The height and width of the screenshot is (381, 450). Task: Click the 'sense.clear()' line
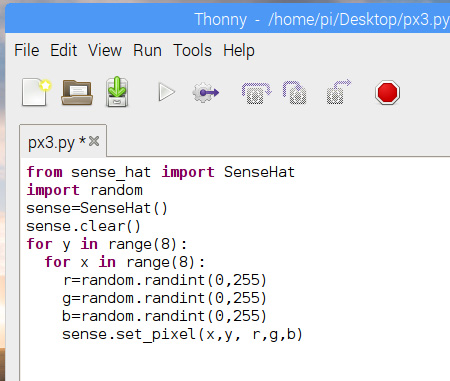click(83, 226)
